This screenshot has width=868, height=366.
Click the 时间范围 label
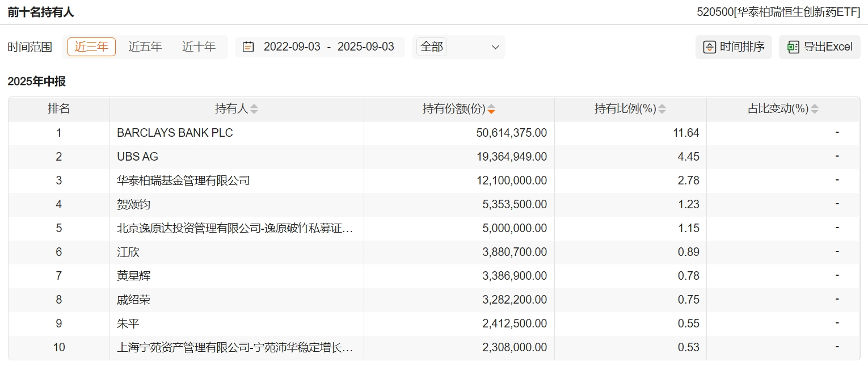tap(30, 47)
